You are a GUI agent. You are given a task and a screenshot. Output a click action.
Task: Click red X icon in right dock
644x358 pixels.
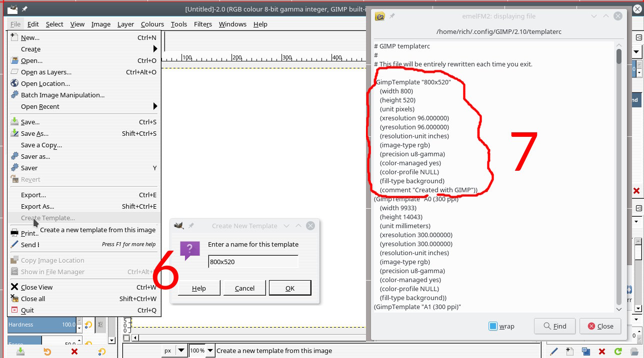636,191
